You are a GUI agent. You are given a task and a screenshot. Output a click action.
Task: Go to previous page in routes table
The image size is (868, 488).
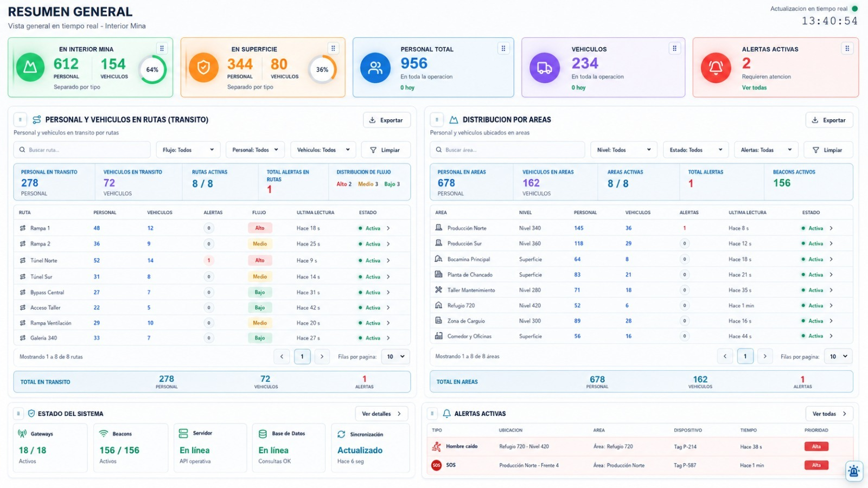click(282, 357)
